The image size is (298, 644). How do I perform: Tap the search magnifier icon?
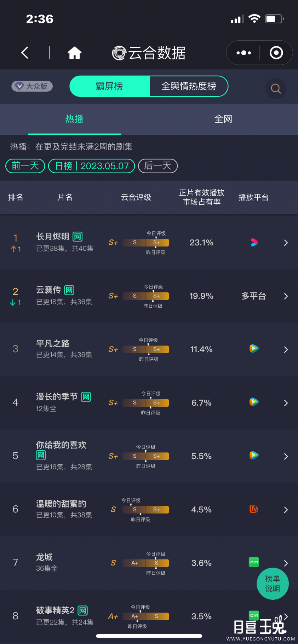[276, 88]
